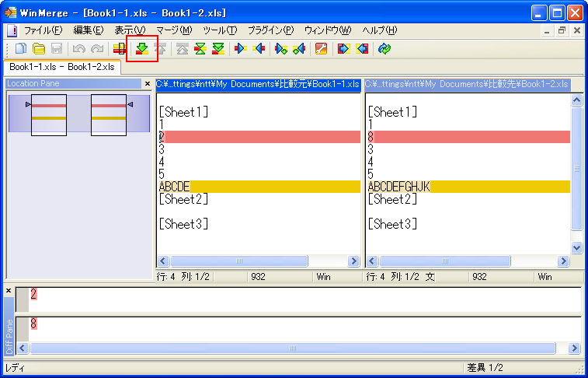588x378 pixels.
Task: Close the inner document with menu-bar X
Action: (x=577, y=30)
